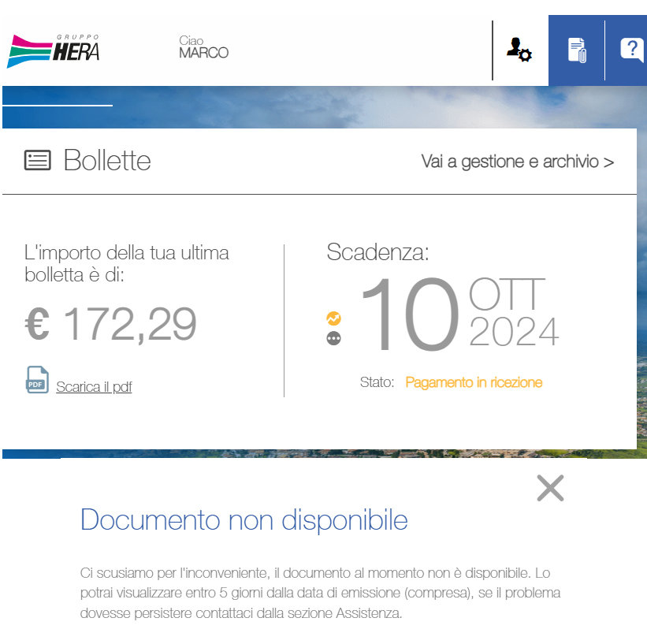Download the bill via Scarica il pdf
This screenshot has height=644, width=647.
tap(94, 387)
